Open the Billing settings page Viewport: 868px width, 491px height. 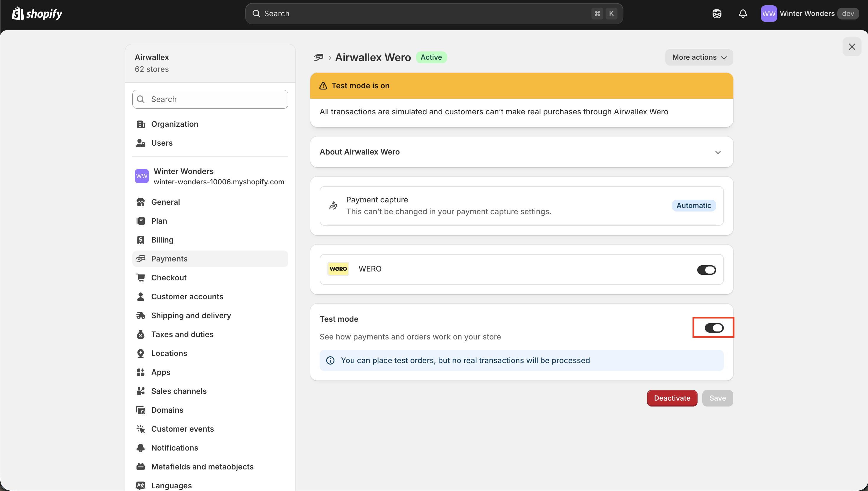tap(210, 240)
